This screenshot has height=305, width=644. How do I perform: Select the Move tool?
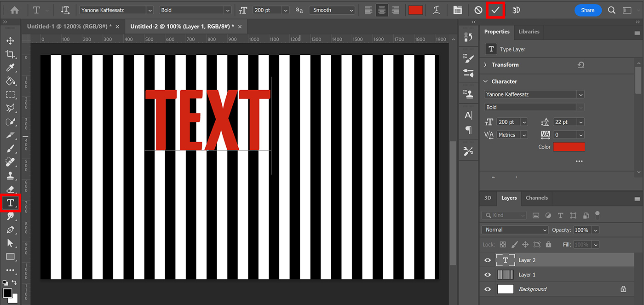[x=11, y=40]
